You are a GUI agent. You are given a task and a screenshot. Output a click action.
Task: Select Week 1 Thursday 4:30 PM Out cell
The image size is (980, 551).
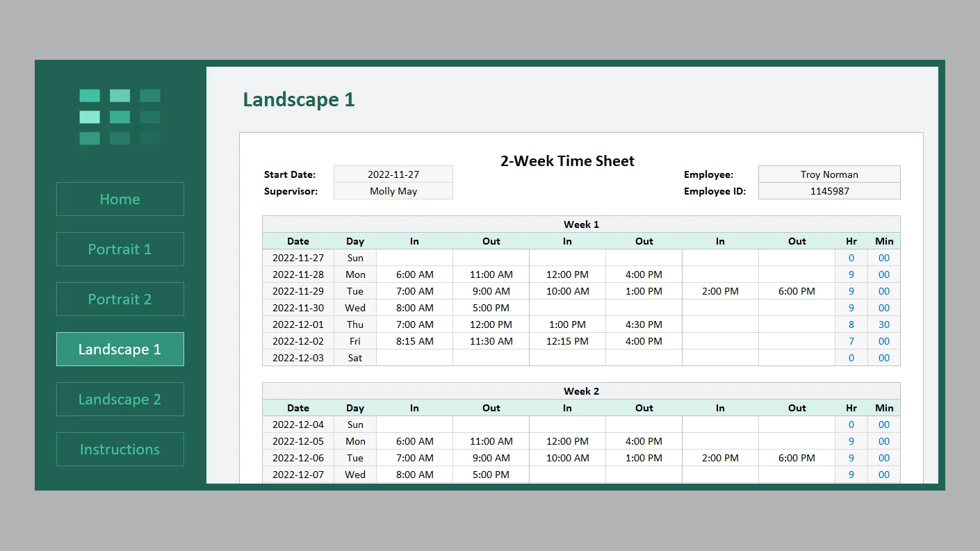(x=644, y=324)
